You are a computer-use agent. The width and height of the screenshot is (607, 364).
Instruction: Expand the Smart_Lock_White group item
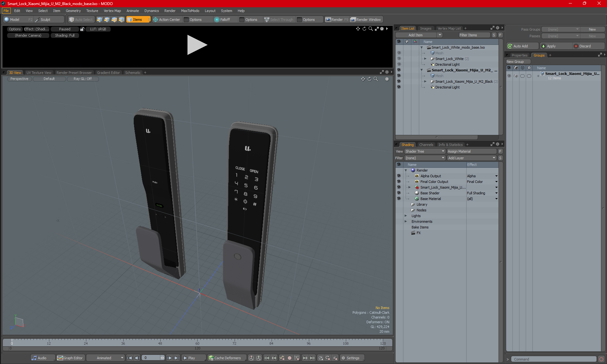[x=425, y=59]
